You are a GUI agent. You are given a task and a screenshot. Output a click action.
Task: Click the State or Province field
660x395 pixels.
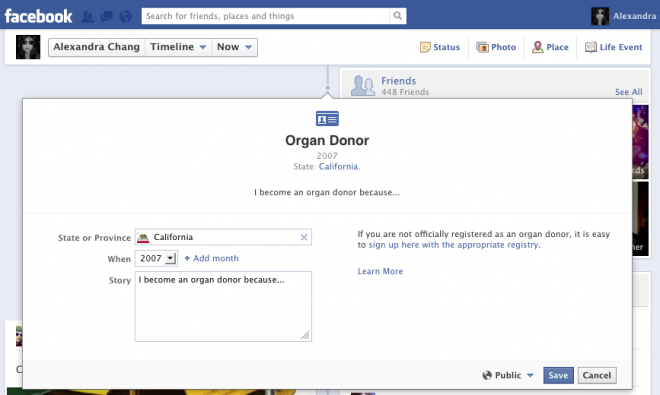(223, 237)
